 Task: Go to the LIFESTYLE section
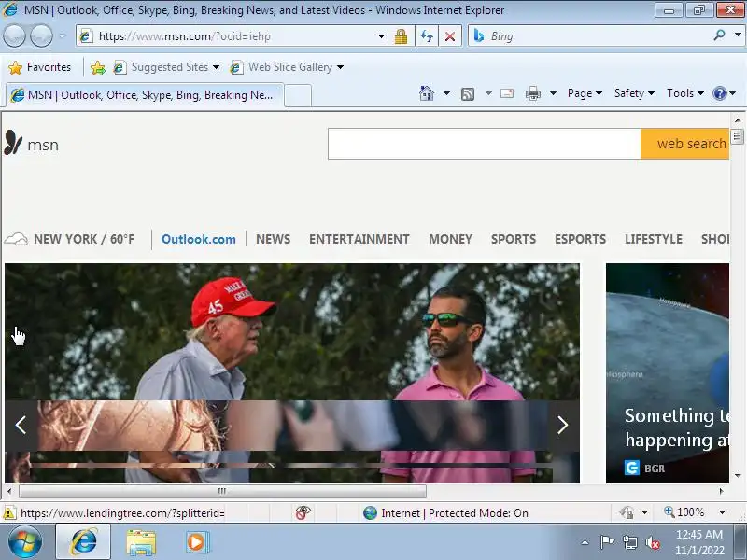[x=654, y=239]
